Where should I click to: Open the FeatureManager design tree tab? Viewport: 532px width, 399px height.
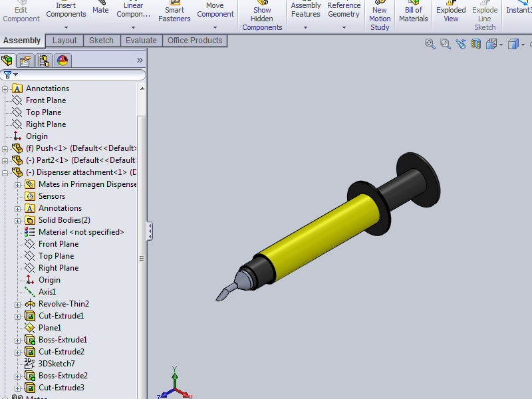[8, 61]
